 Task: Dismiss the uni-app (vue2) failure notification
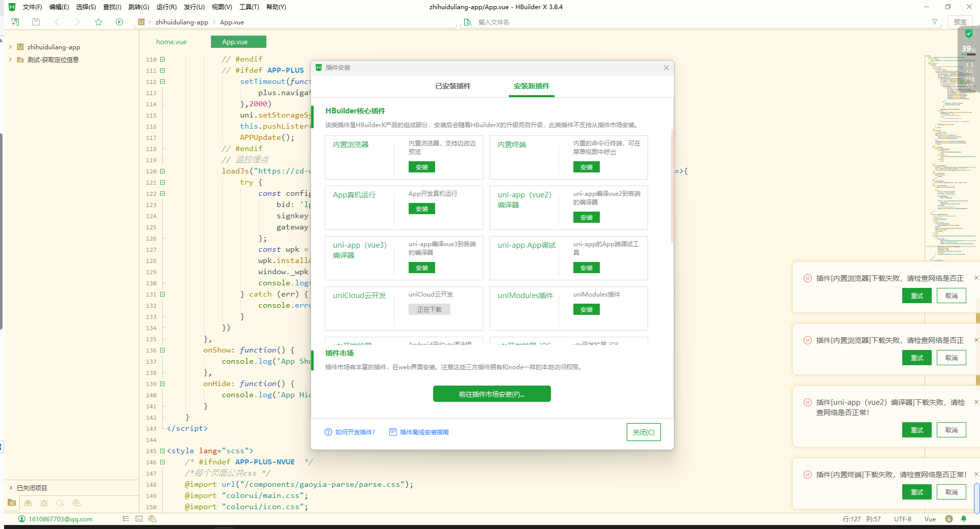[x=976, y=402]
